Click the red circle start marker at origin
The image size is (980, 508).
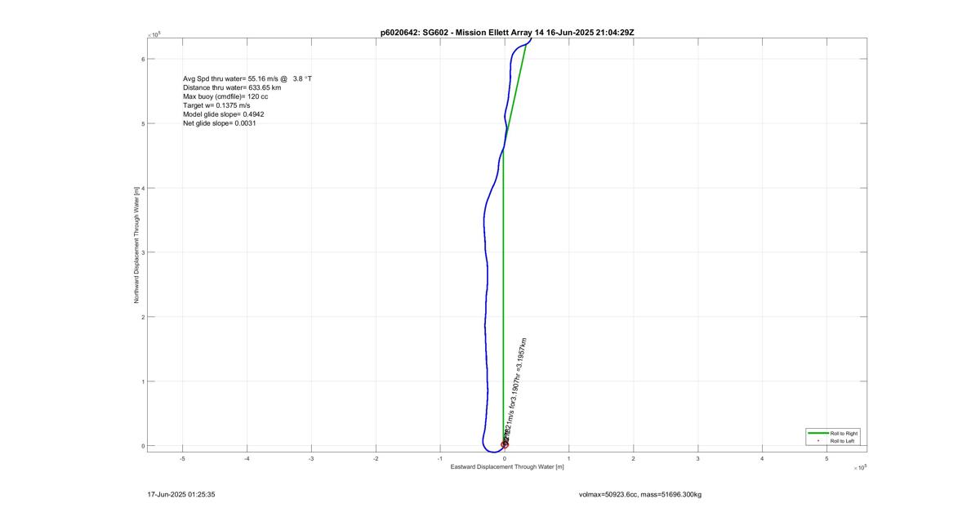(505, 445)
